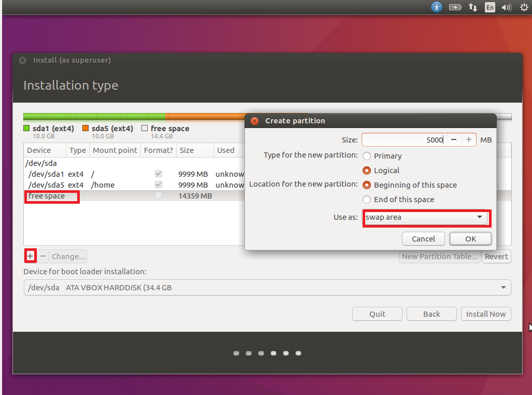Click the minus icon to remove partition
This screenshot has height=395, width=532.
click(x=43, y=256)
